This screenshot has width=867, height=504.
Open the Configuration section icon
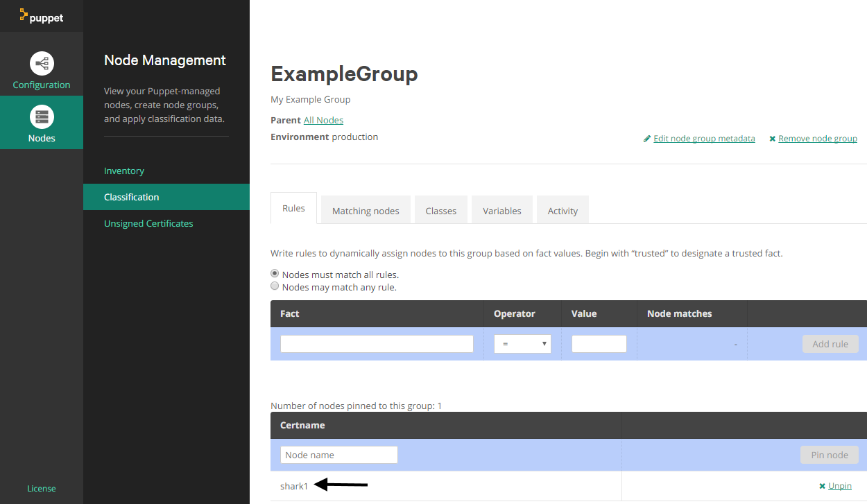42,63
